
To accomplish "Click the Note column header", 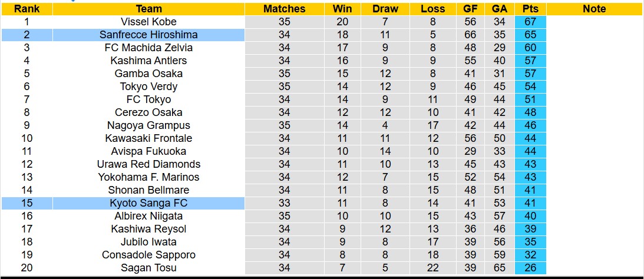I will pyautogui.click(x=594, y=9).
